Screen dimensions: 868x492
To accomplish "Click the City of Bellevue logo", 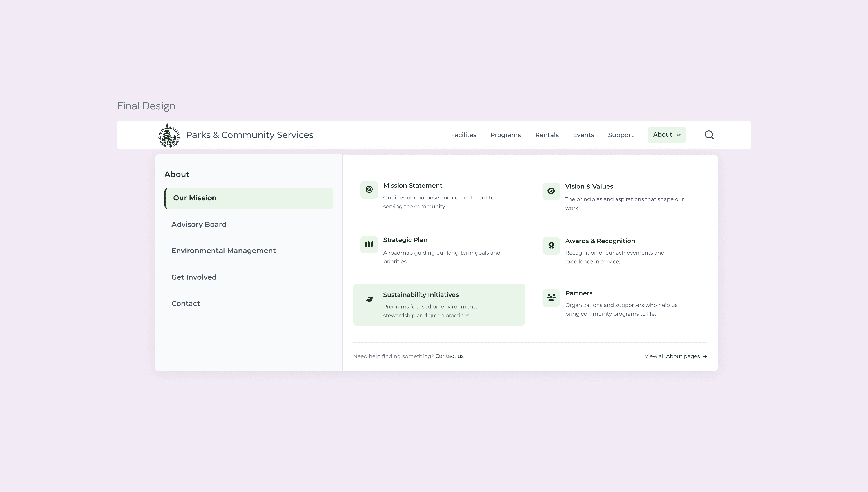I will (x=169, y=135).
